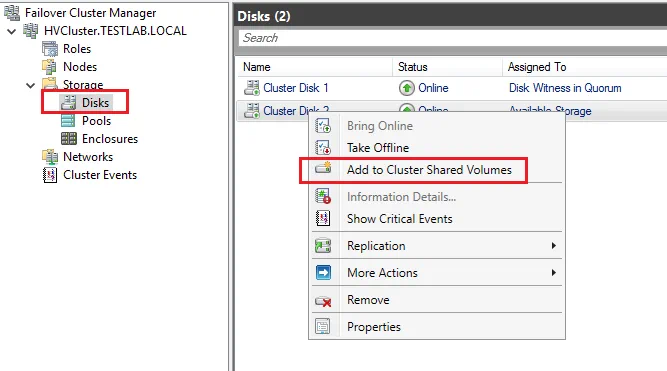Click the Cluster Events icon
This screenshot has width=667, height=371.
(50, 175)
